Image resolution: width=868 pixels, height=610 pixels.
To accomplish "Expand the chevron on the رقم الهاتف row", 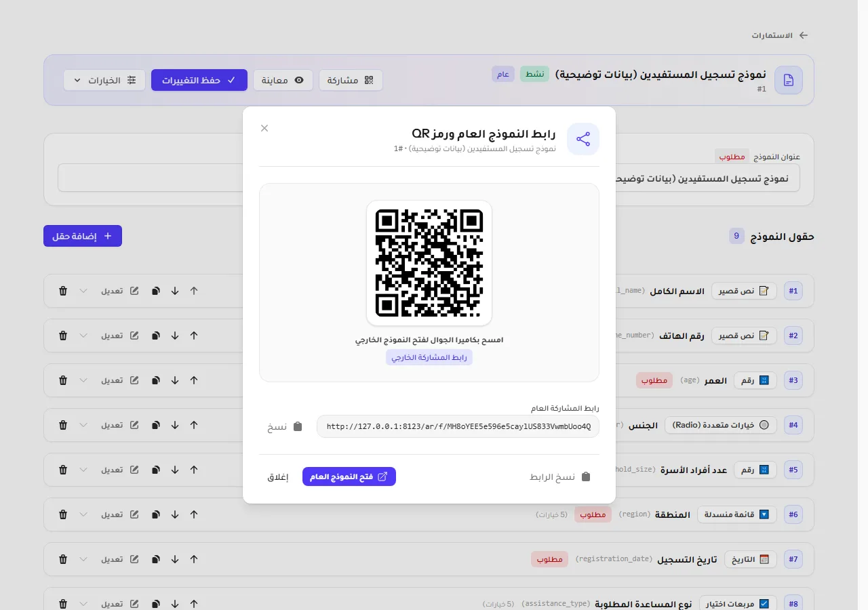I will (83, 335).
